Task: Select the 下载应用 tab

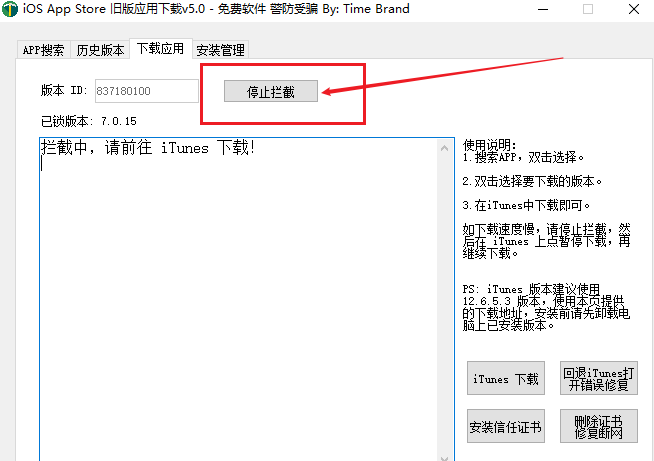Action: 161,48
